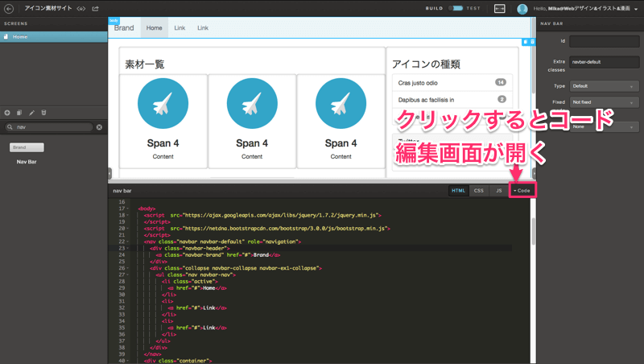This screenshot has width=644, height=364.
Task: Duplicate the screen with copy icon
Action: pyautogui.click(x=19, y=113)
